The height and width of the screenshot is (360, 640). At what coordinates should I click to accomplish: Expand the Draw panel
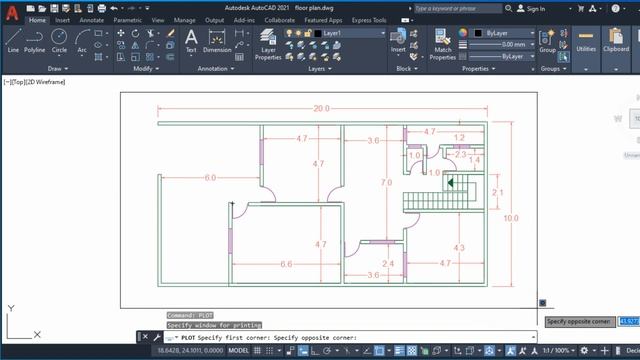(x=58, y=69)
